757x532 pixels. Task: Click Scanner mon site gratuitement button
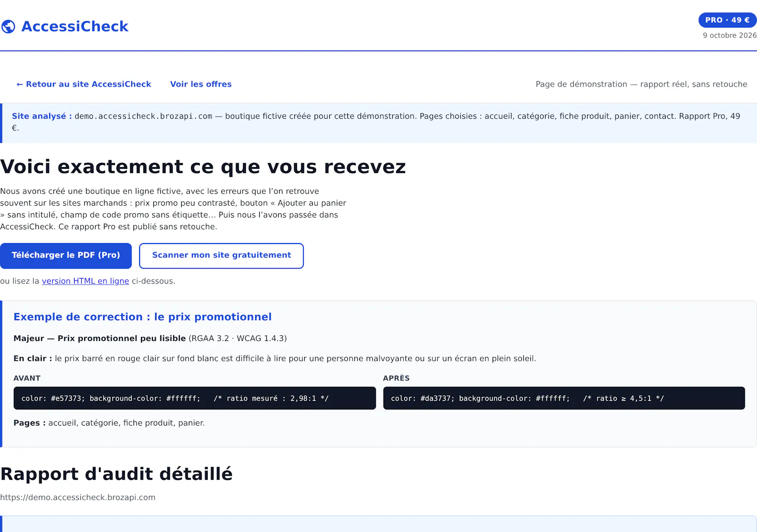click(x=221, y=255)
